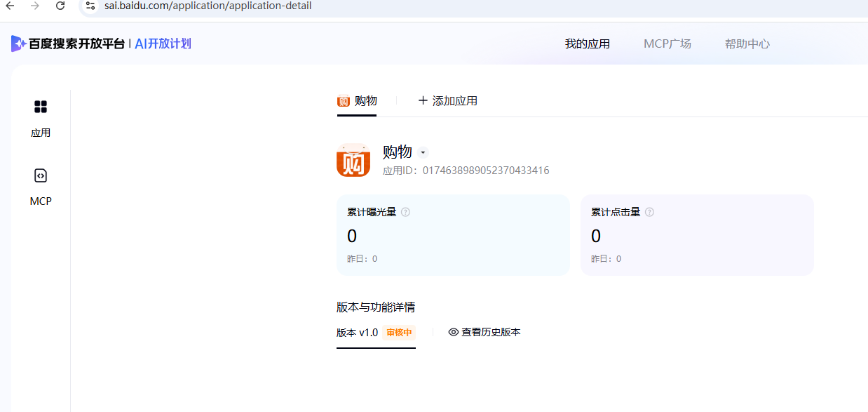
Task: Go back with the browser back arrow
Action: coord(9,6)
